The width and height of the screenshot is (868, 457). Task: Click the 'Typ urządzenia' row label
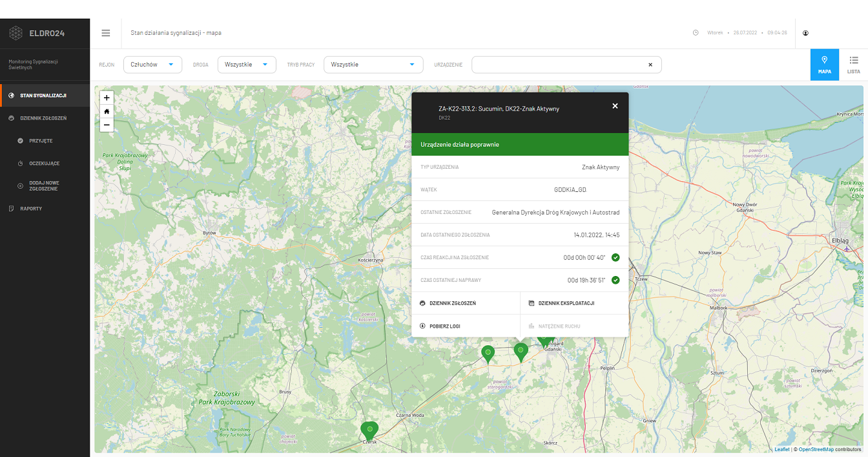pyautogui.click(x=440, y=167)
